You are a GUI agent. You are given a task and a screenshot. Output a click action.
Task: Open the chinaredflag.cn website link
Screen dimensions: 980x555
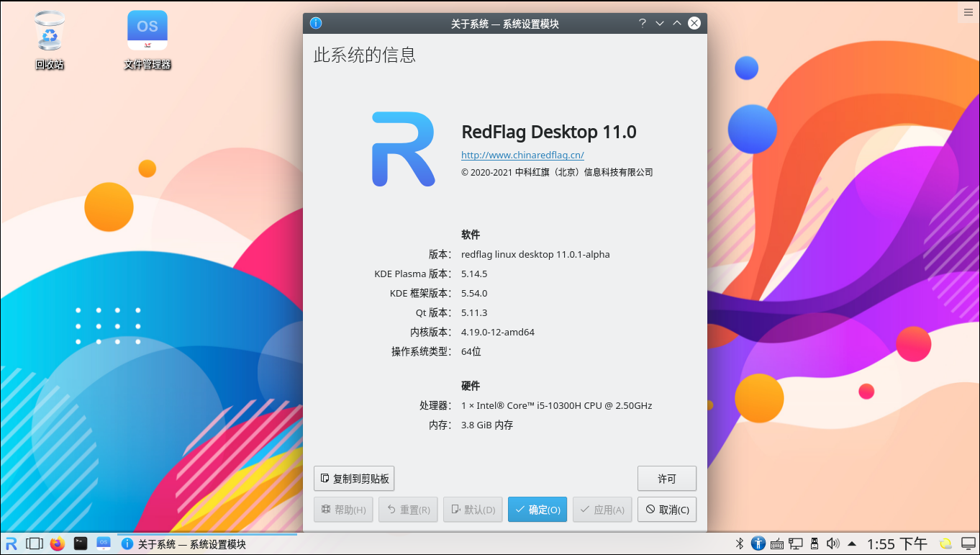point(522,155)
